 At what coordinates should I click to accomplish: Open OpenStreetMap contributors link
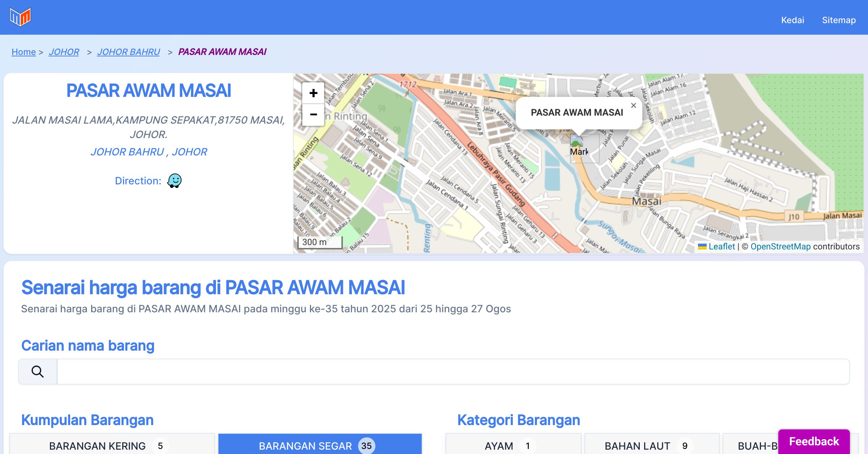tap(780, 247)
